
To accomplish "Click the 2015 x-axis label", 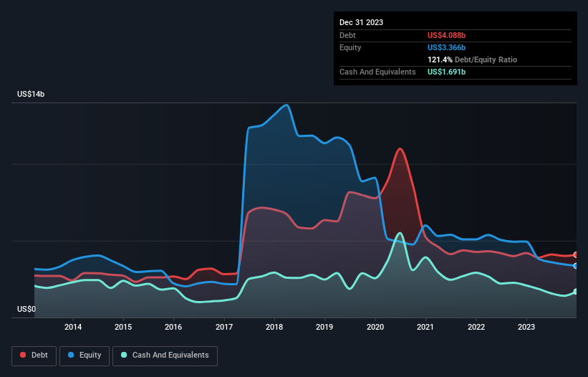I will point(123,327).
